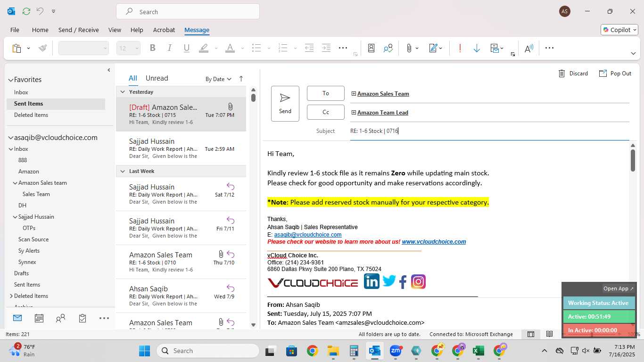Open the font size dropdown

[137, 48]
